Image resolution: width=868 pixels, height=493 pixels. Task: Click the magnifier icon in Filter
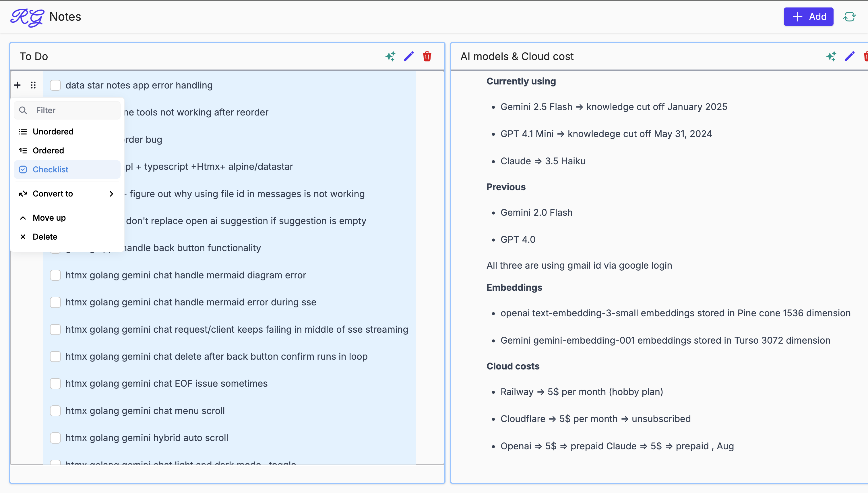23,110
